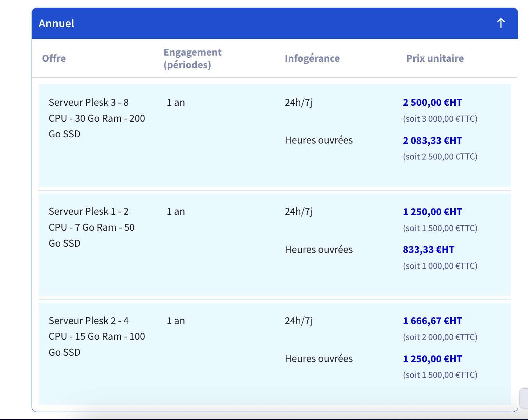Click (soit 1 000,00 €TTC) price

coord(440,266)
